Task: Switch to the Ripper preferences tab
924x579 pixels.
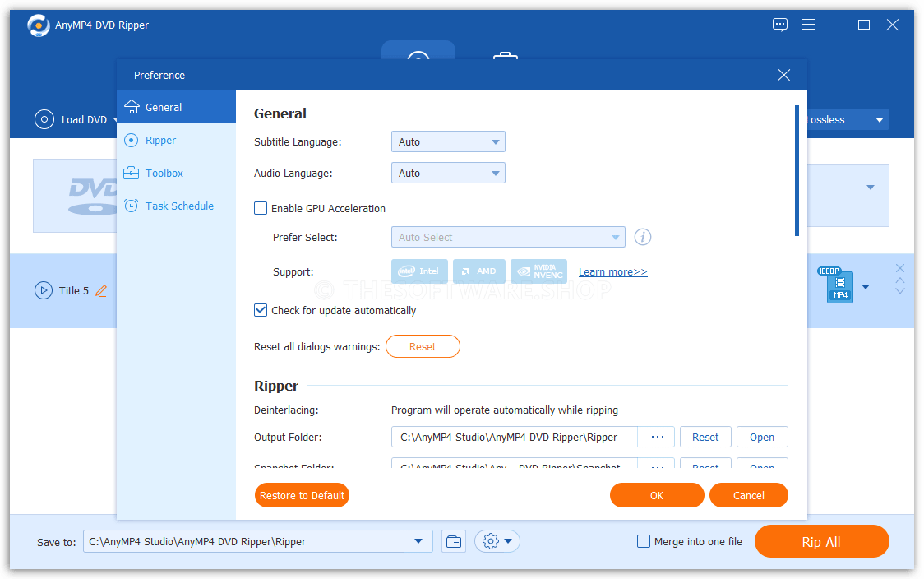Action: [x=176, y=141]
